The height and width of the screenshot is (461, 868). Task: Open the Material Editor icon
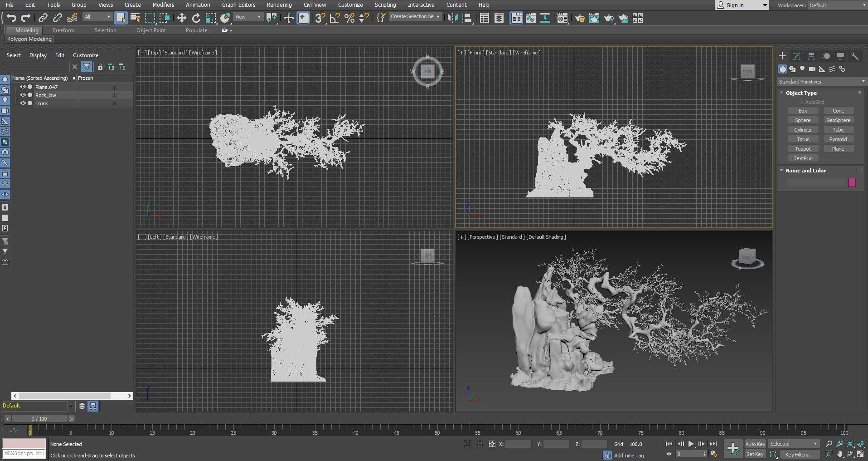[x=563, y=18]
